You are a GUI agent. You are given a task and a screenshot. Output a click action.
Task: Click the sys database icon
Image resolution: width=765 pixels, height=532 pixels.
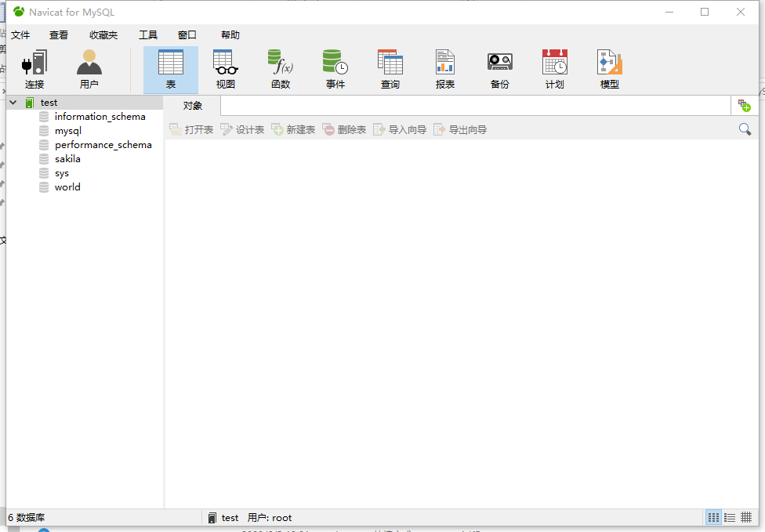44,173
